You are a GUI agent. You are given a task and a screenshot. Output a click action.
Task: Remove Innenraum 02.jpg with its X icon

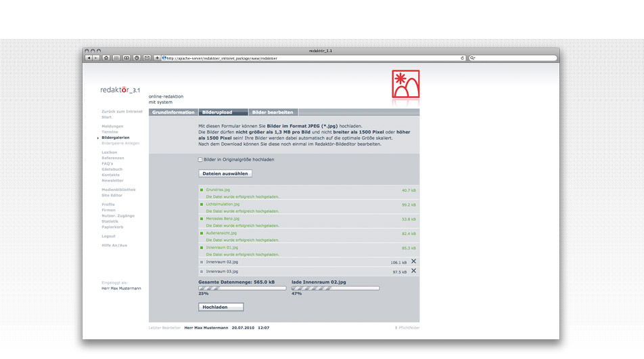click(413, 261)
